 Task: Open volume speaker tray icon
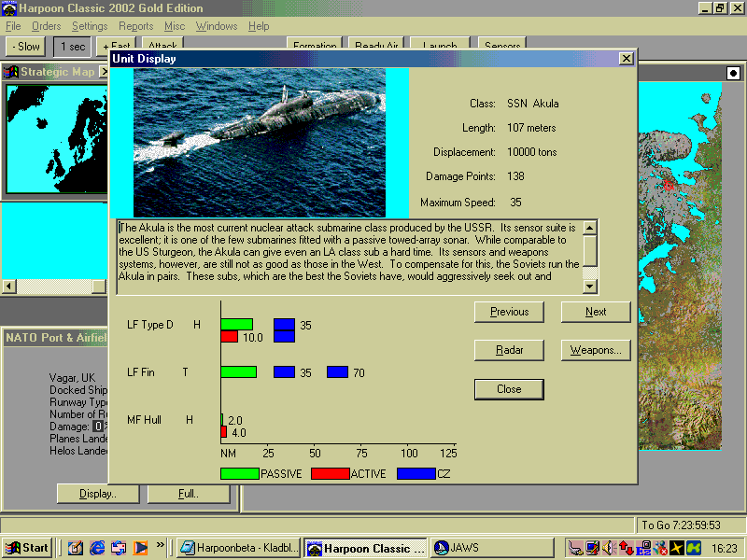pyautogui.click(x=609, y=548)
